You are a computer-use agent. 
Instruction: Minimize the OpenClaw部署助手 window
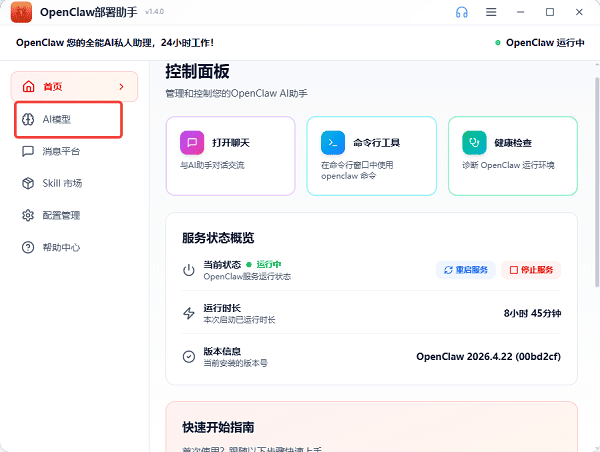pos(520,12)
